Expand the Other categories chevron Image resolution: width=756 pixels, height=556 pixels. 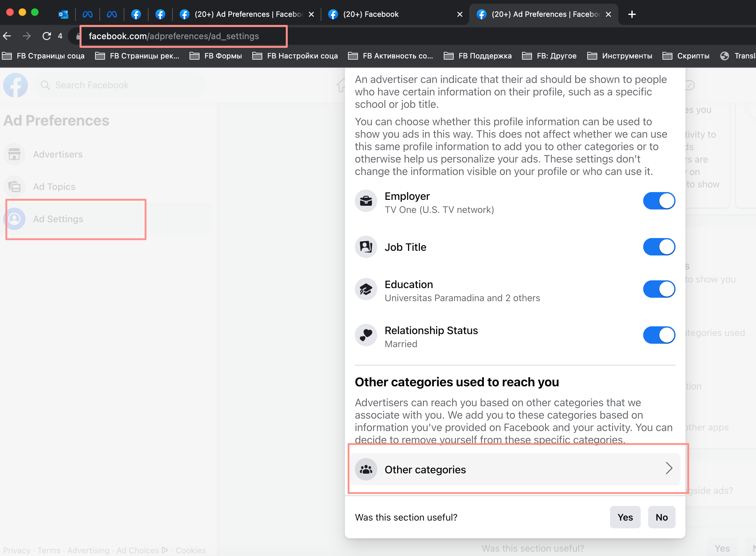pos(669,468)
